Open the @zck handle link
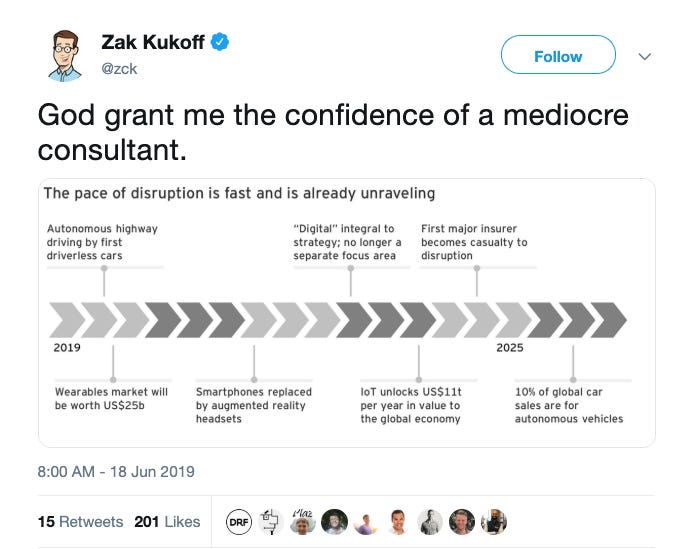 click(119, 69)
